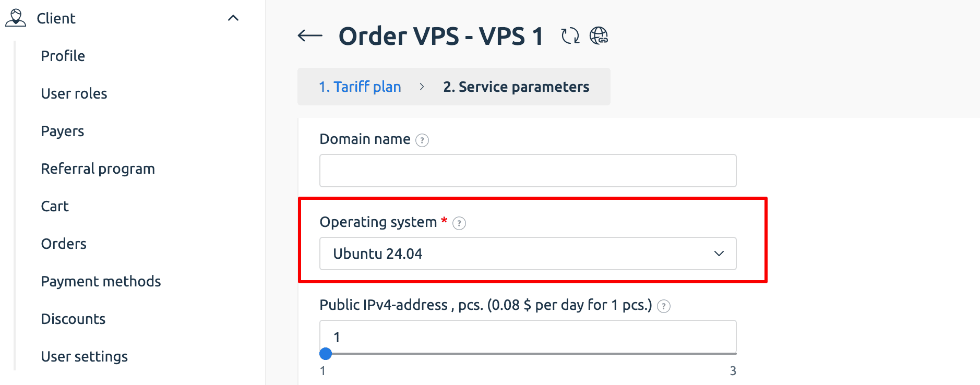Click the IPv4-address quantity input field

(x=528, y=336)
